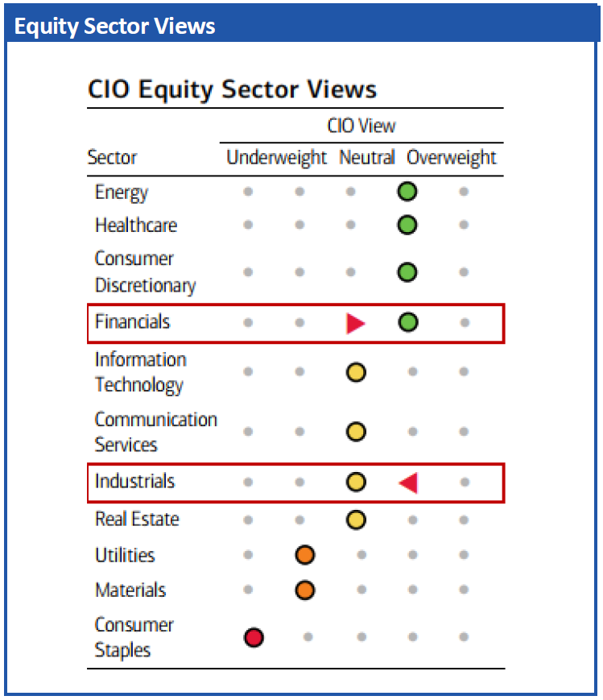This screenshot has height=700, width=603.
Task: Click the Utilities orange underweight circle
Action: 304,555
